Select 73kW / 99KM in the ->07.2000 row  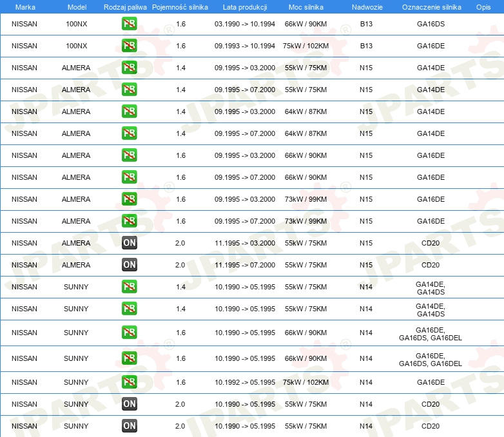(x=305, y=220)
